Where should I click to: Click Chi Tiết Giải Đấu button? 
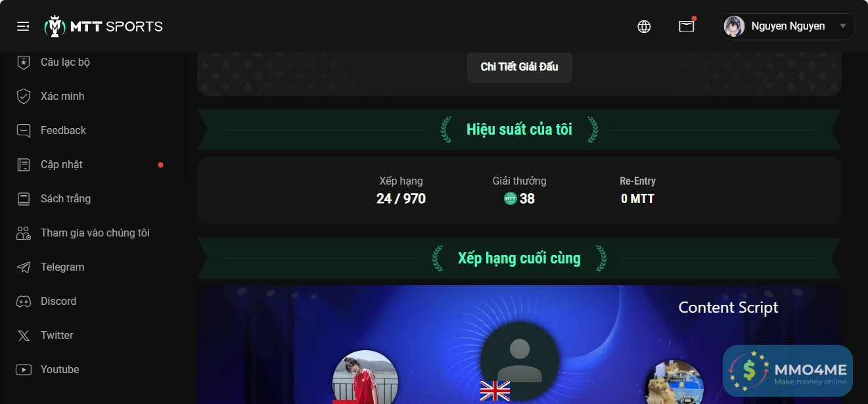519,66
